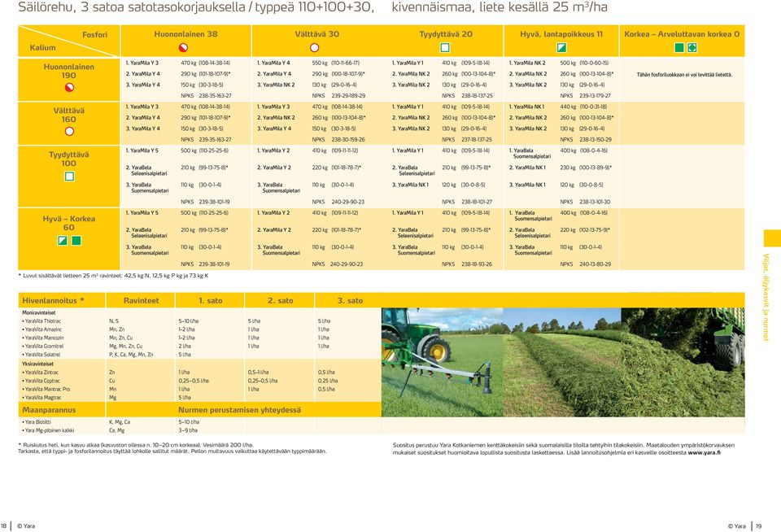Click page number 19

click(759, 526)
